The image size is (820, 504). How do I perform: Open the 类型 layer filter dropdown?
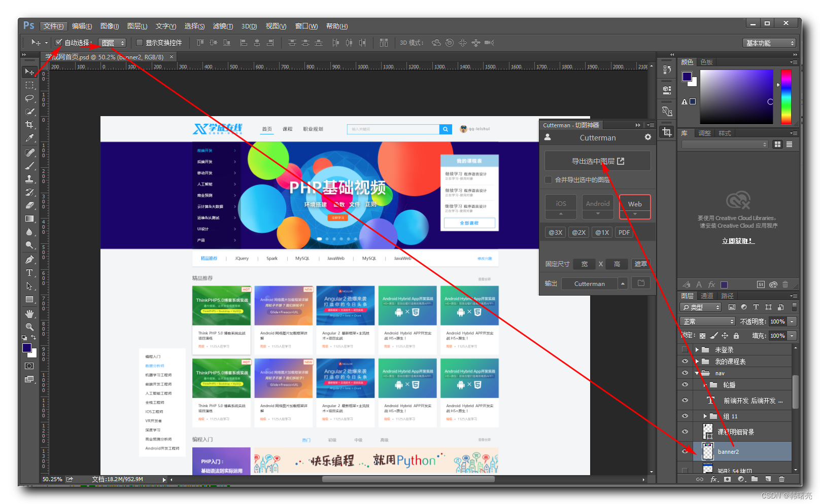coord(700,307)
